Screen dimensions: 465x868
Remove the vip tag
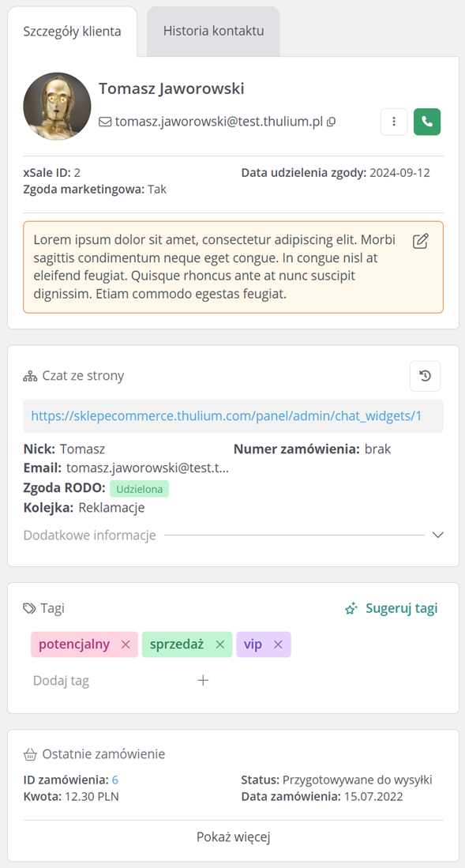click(278, 644)
